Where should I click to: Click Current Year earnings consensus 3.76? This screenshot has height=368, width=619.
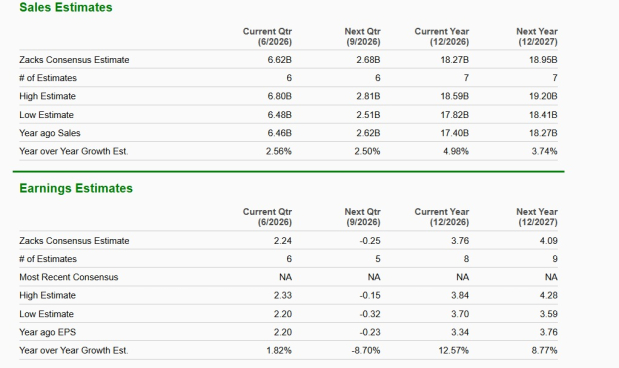coord(460,240)
